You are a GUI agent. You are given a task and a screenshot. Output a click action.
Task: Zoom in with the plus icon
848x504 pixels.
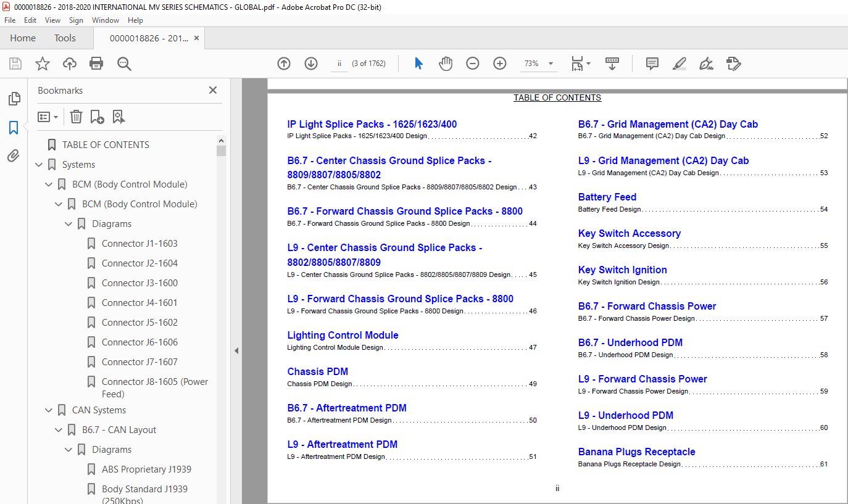[500, 64]
